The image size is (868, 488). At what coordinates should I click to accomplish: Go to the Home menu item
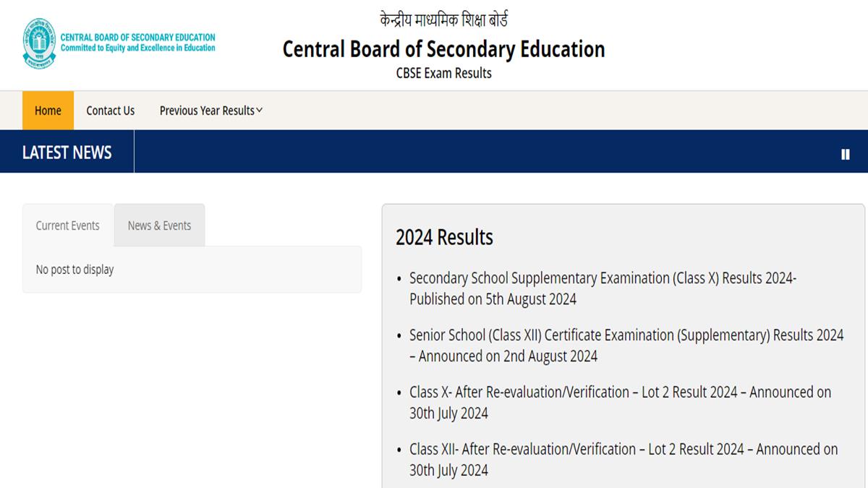click(x=48, y=111)
